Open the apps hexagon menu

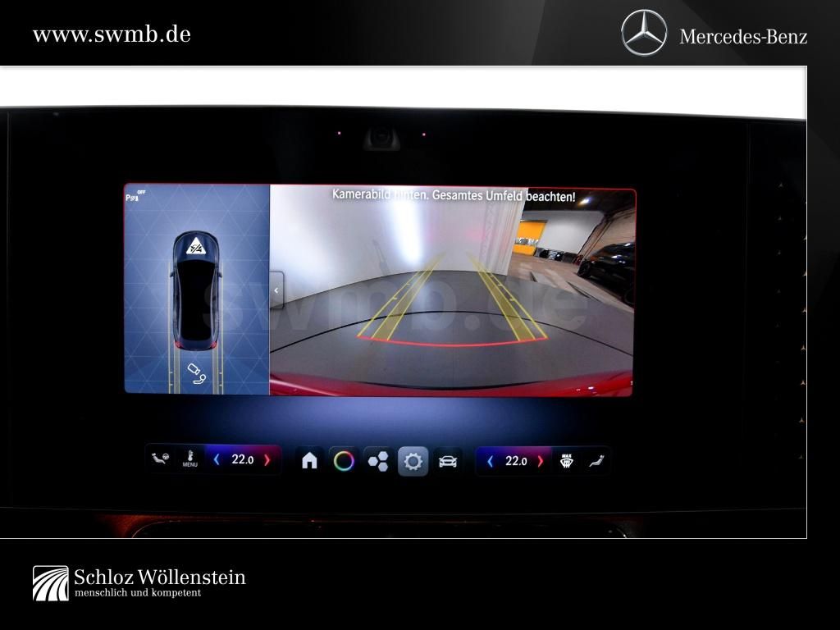(x=378, y=461)
